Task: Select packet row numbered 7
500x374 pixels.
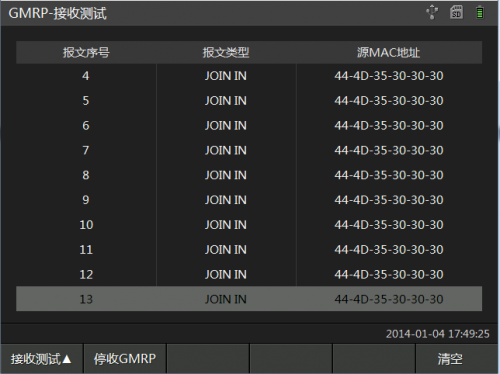Action: pos(249,150)
